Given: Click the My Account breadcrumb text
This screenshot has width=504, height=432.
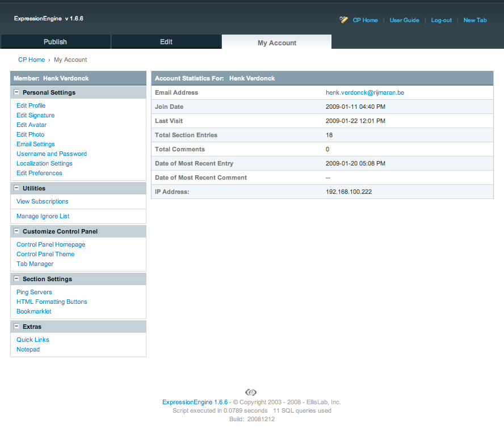Looking at the screenshot, I should [70, 60].
